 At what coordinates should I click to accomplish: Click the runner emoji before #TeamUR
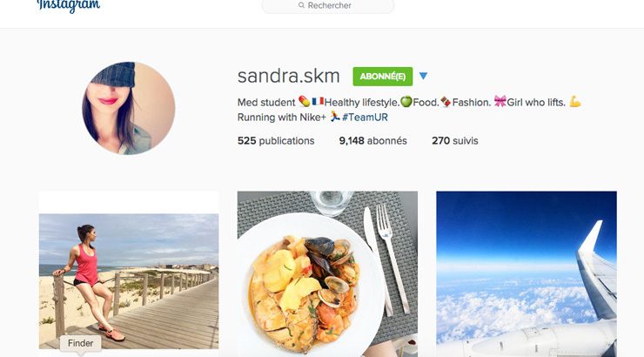pyautogui.click(x=335, y=117)
